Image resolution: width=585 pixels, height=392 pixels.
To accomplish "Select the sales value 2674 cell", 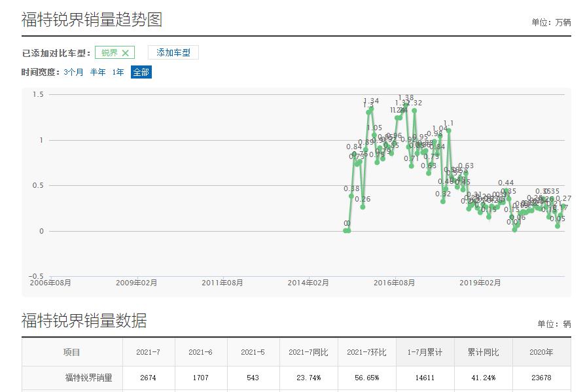I will [149, 378].
